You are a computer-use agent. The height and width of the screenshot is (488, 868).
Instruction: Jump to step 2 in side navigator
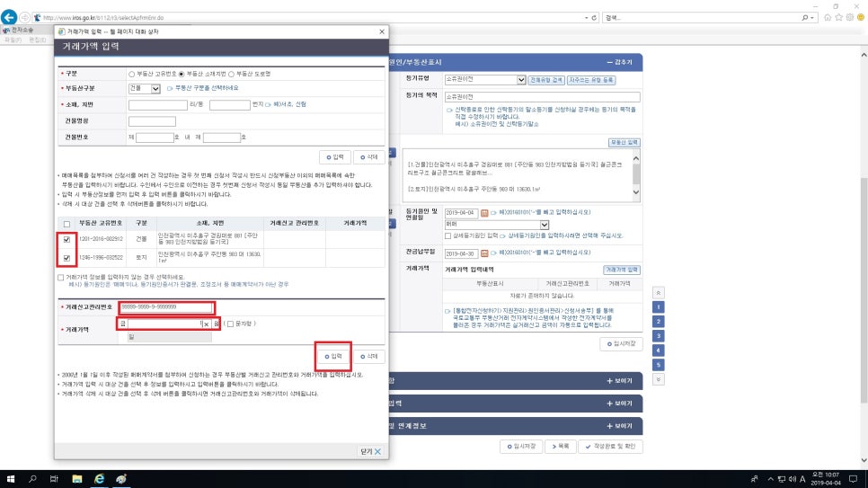(659, 321)
